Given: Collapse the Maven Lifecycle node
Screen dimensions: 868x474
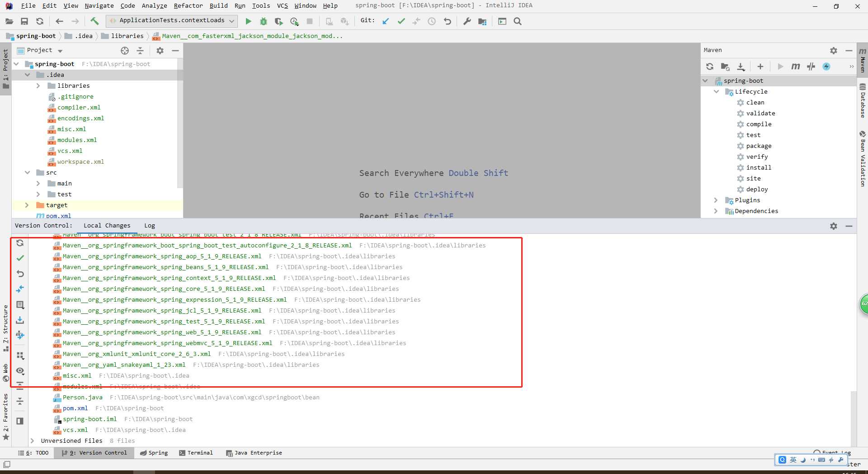Looking at the screenshot, I should coord(717,91).
